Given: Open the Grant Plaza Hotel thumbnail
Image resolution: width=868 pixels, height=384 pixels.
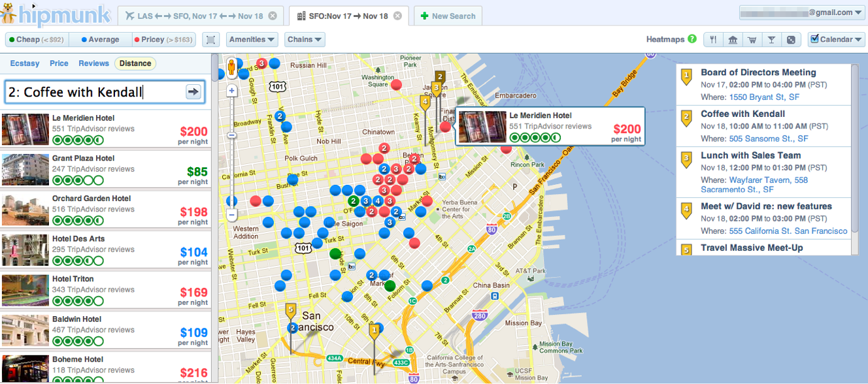Looking at the screenshot, I should pyautogui.click(x=25, y=170).
